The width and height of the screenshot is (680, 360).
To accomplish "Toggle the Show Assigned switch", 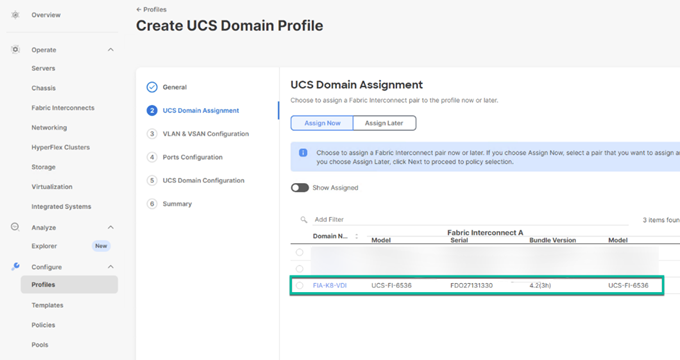I will pyautogui.click(x=300, y=188).
